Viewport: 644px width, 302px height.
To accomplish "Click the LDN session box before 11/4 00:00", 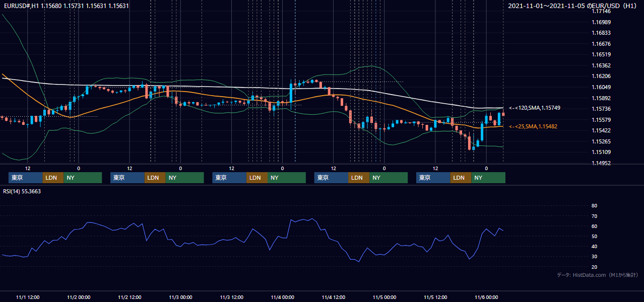I will pos(256,178).
